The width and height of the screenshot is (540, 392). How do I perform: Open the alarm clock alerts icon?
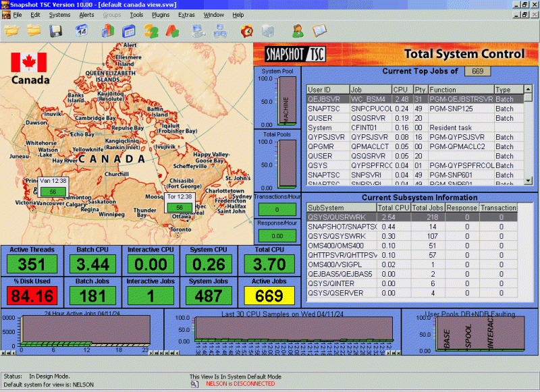coord(247,30)
